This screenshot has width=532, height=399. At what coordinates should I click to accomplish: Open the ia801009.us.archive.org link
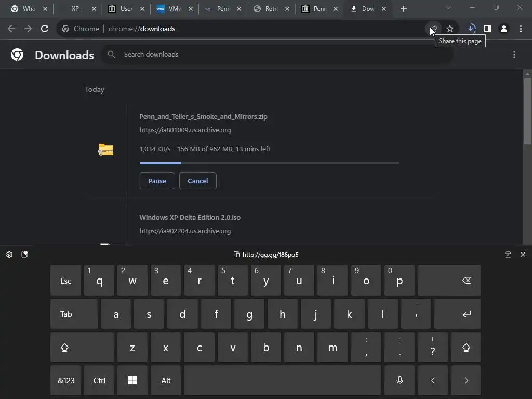tap(185, 130)
